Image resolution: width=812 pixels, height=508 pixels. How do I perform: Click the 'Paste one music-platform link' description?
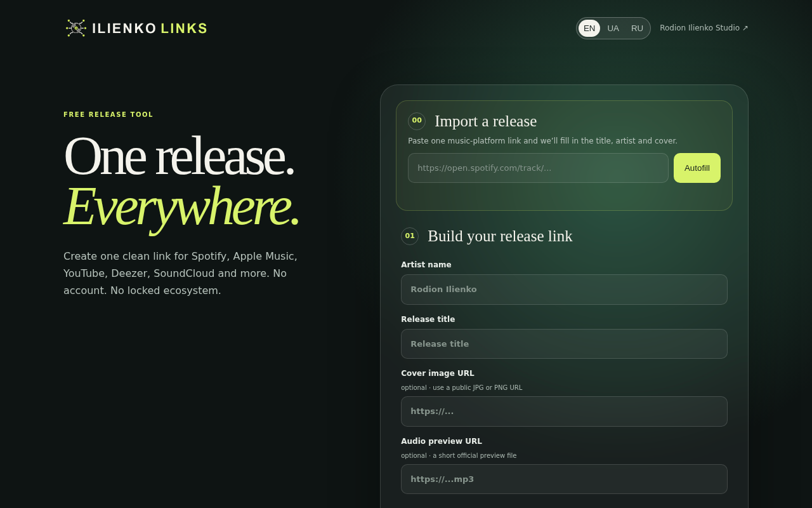pyautogui.click(x=542, y=141)
